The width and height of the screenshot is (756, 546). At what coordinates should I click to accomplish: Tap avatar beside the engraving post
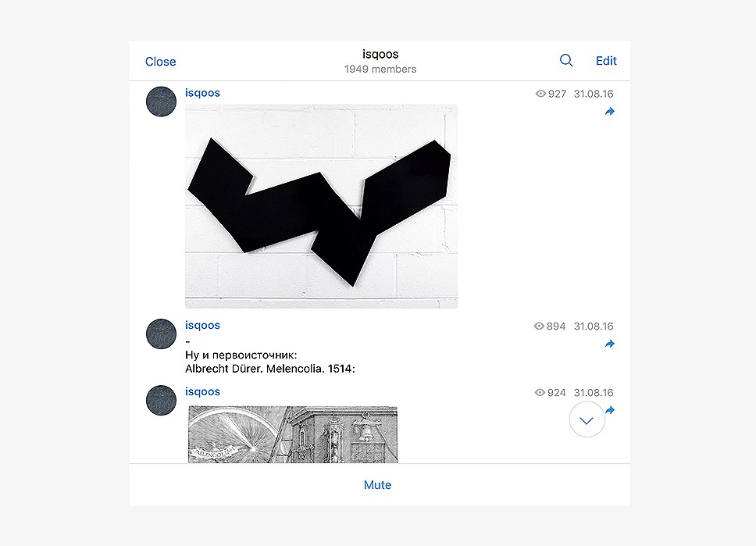click(x=161, y=401)
